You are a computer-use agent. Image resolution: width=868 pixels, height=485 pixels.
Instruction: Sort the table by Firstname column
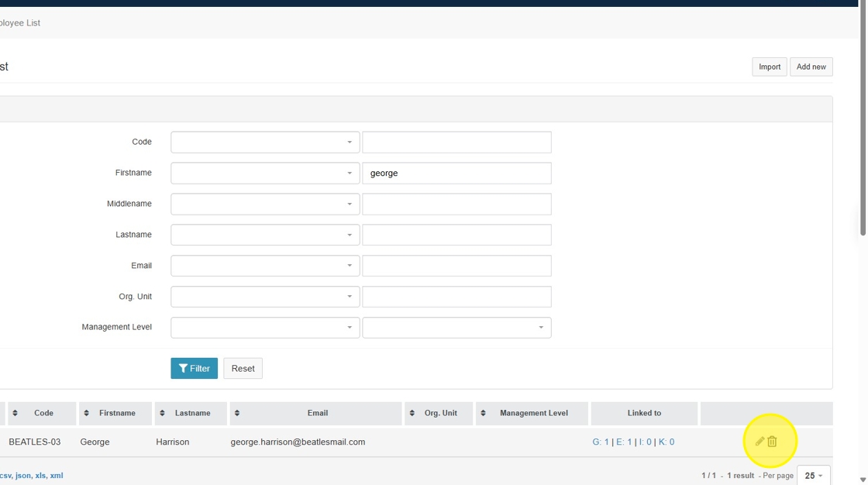coord(87,414)
